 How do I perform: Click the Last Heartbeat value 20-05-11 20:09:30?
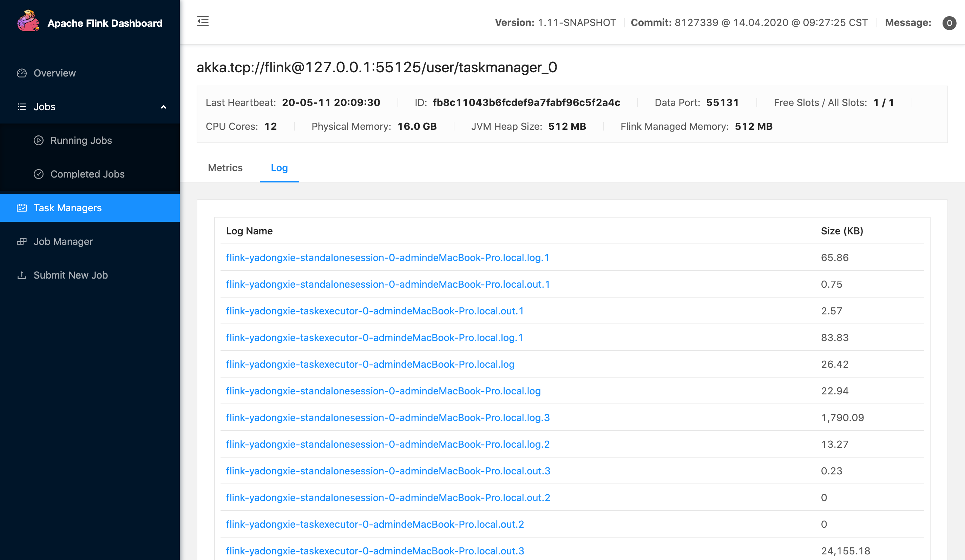pyautogui.click(x=331, y=102)
